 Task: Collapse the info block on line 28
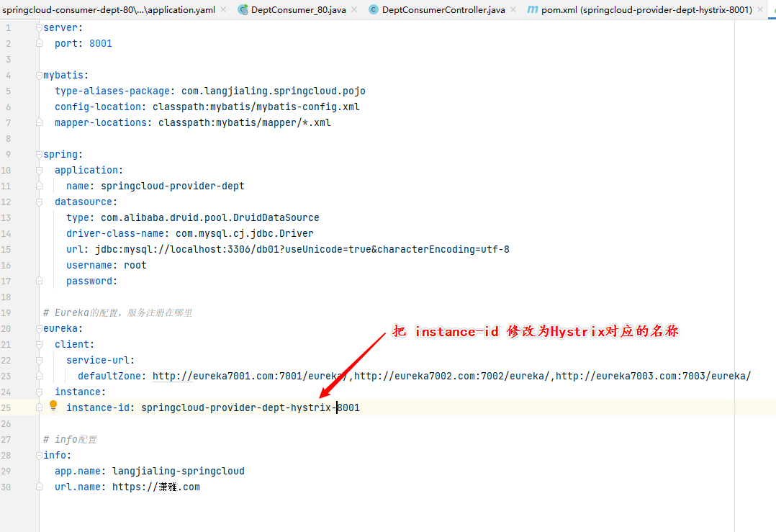tap(40, 455)
